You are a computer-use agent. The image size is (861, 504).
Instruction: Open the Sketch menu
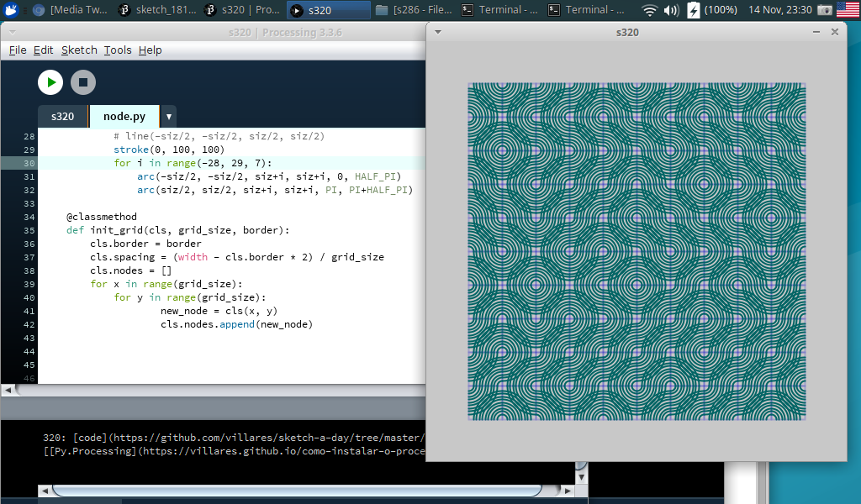(79, 50)
